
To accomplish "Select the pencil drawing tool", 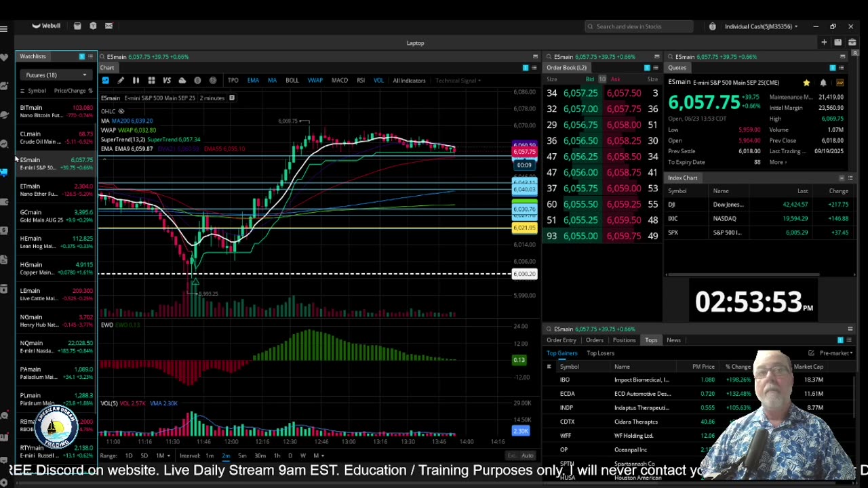I will click(121, 81).
